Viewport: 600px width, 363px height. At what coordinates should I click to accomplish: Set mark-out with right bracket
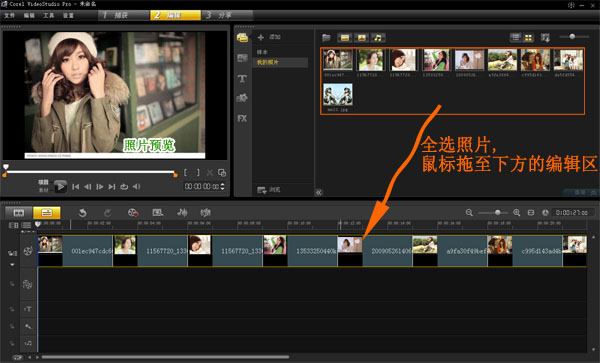point(198,173)
